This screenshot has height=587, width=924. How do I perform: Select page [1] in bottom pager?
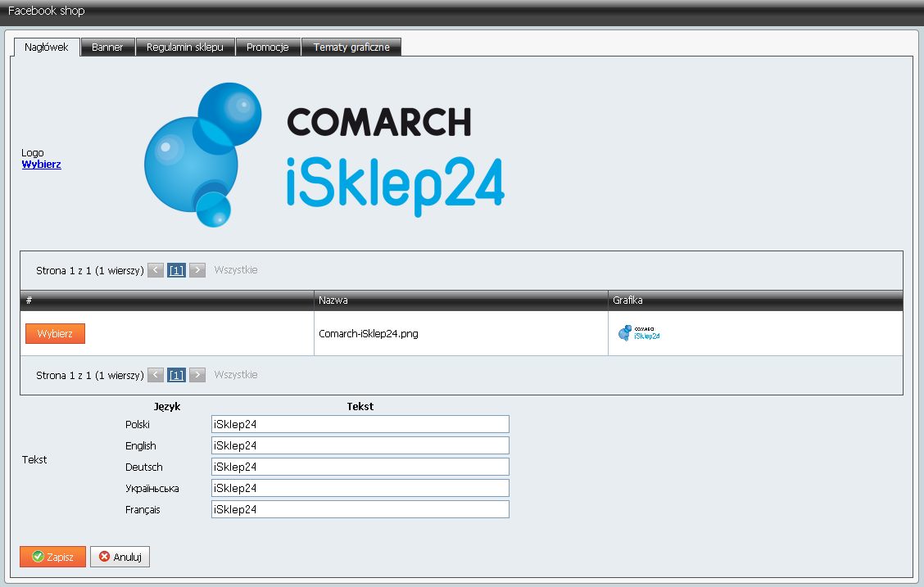(x=176, y=375)
